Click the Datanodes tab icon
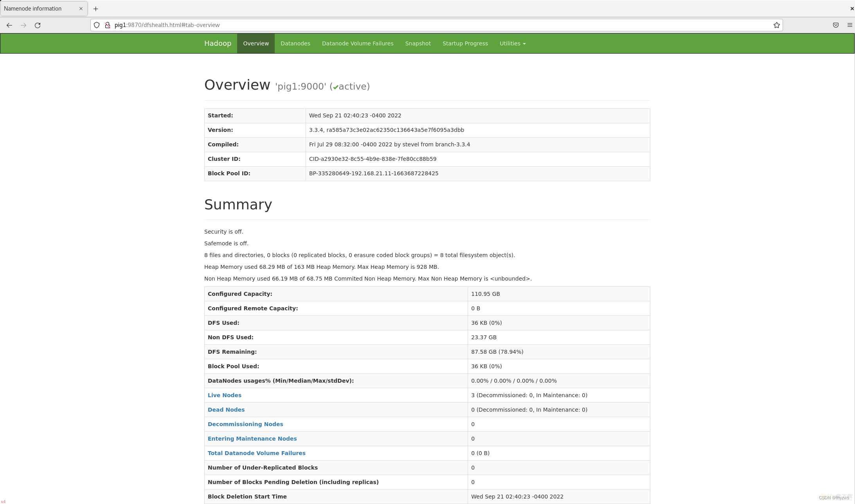 tap(295, 43)
